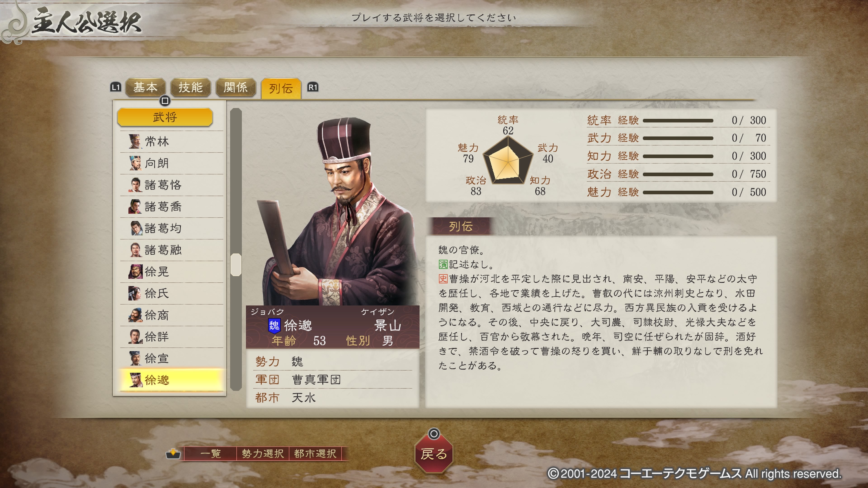Switch to the 基本 tab
Screen dimensions: 868x488
coord(145,88)
